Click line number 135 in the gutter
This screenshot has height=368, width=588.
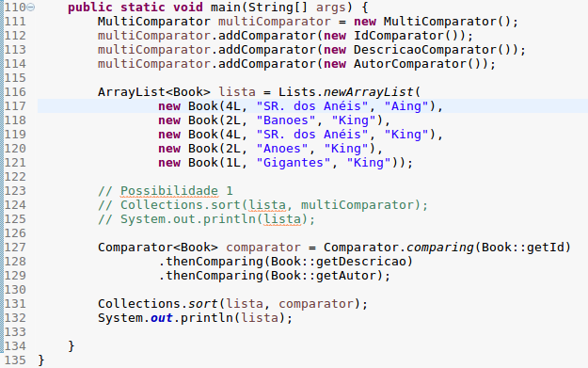pos(15,360)
